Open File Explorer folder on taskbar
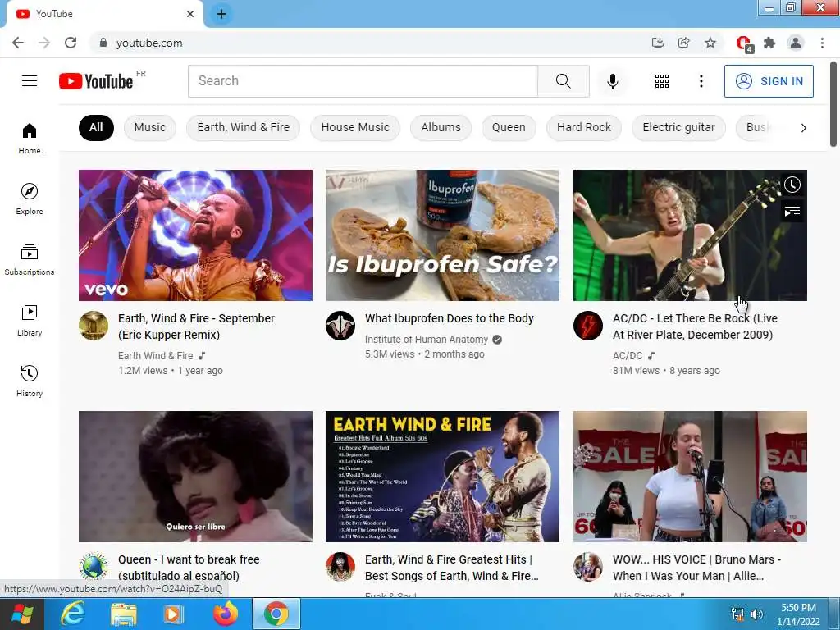 pyautogui.click(x=123, y=614)
